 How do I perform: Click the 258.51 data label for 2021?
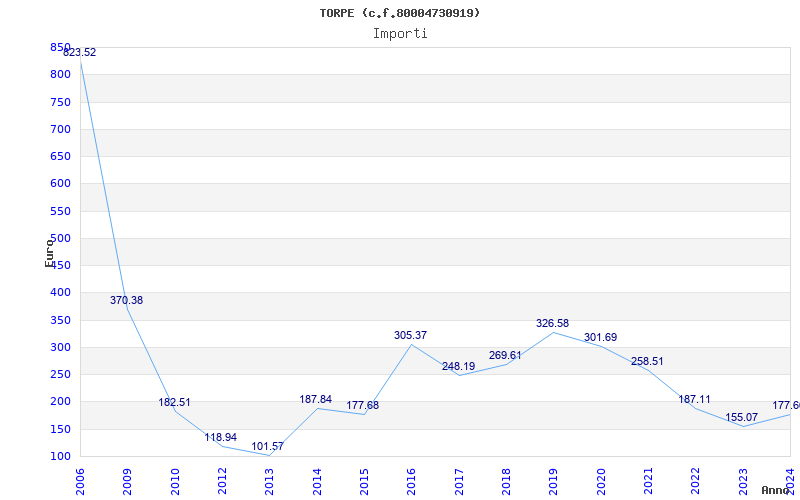point(647,362)
